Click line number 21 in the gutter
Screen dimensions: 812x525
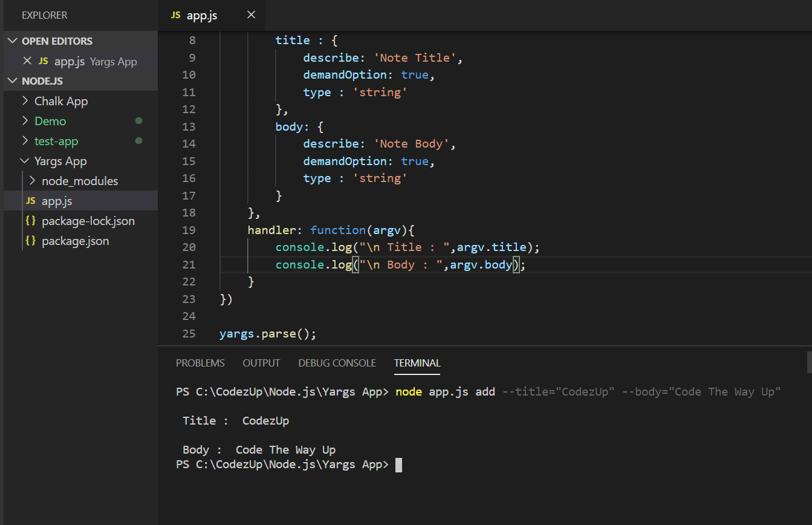pos(189,264)
